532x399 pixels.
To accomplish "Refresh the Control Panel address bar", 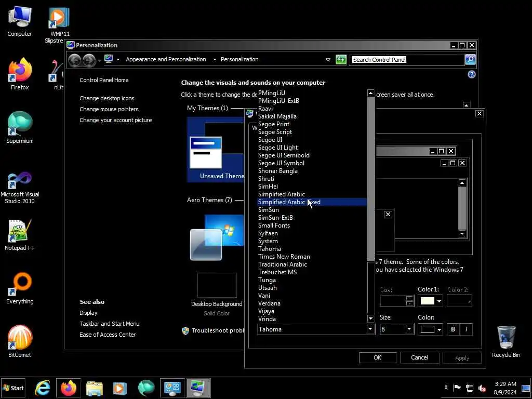I will click(x=341, y=60).
